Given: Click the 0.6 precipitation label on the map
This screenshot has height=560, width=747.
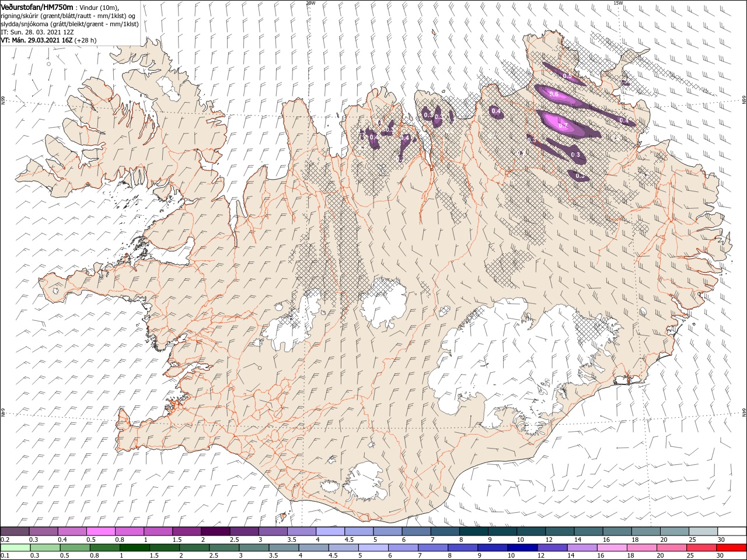Looking at the screenshot, I should pyautogui.click(x=554, y=94).
